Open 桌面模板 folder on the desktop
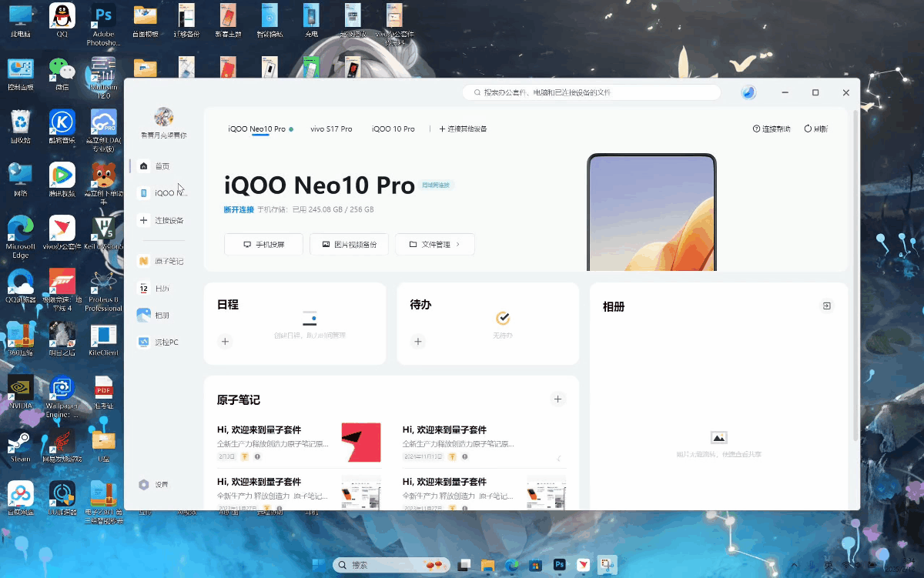This screenshot has height=578, width=924. (145, 20)
